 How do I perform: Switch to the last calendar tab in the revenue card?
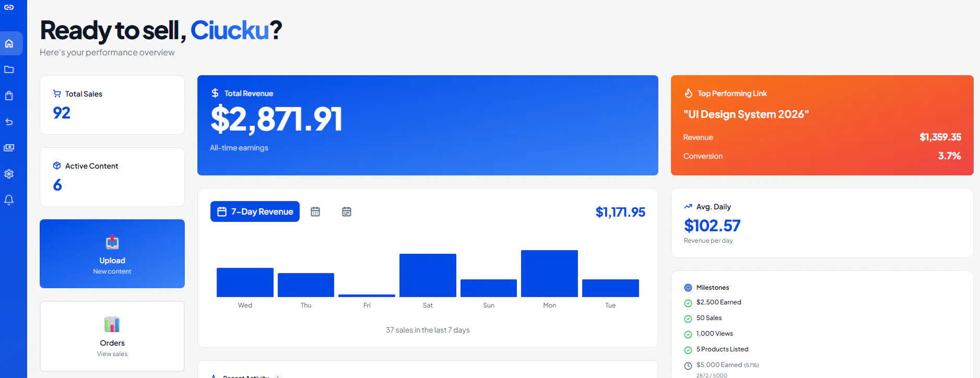click(347, 211)
